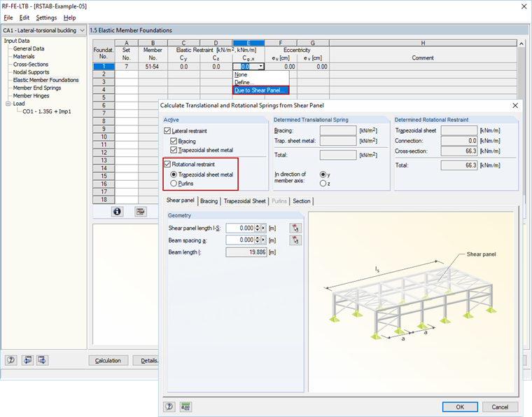This screenshot has height=417, width=532.
Task: Choose None from the dropdown list
Action: coord(260,75)
